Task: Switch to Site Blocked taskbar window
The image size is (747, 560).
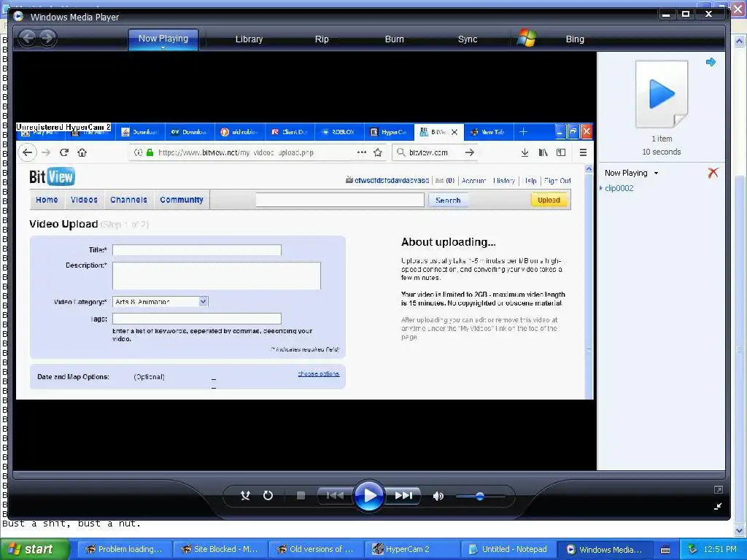Action: pyautogui.click(x=220, y=549)
